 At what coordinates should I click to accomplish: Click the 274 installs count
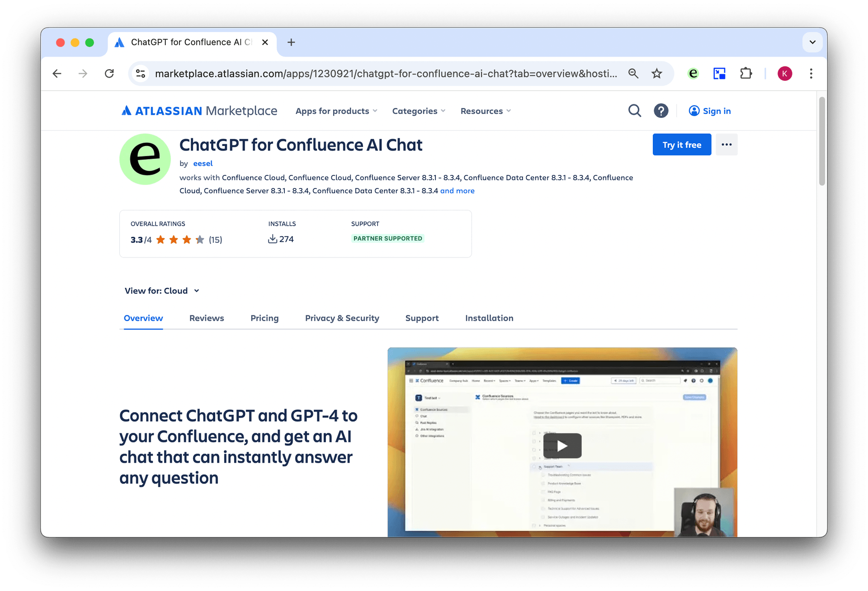[287, 239]
